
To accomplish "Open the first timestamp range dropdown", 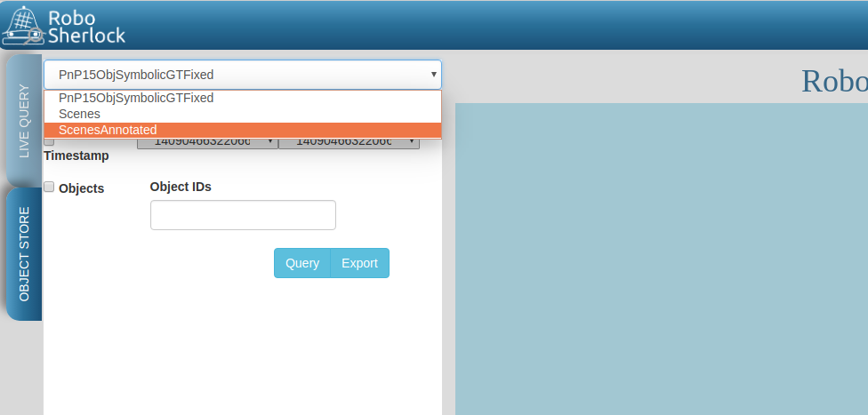I will [x=207, y=143].
